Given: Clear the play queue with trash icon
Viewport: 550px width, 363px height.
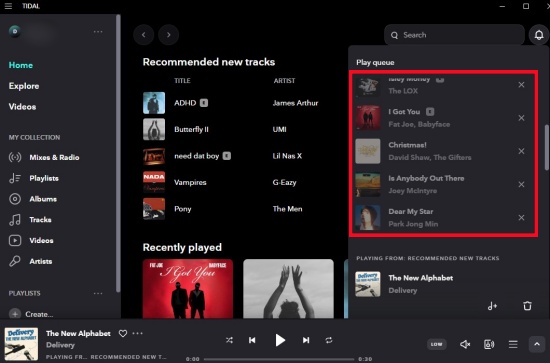Looking at the screenshot, I should [527, 306].
